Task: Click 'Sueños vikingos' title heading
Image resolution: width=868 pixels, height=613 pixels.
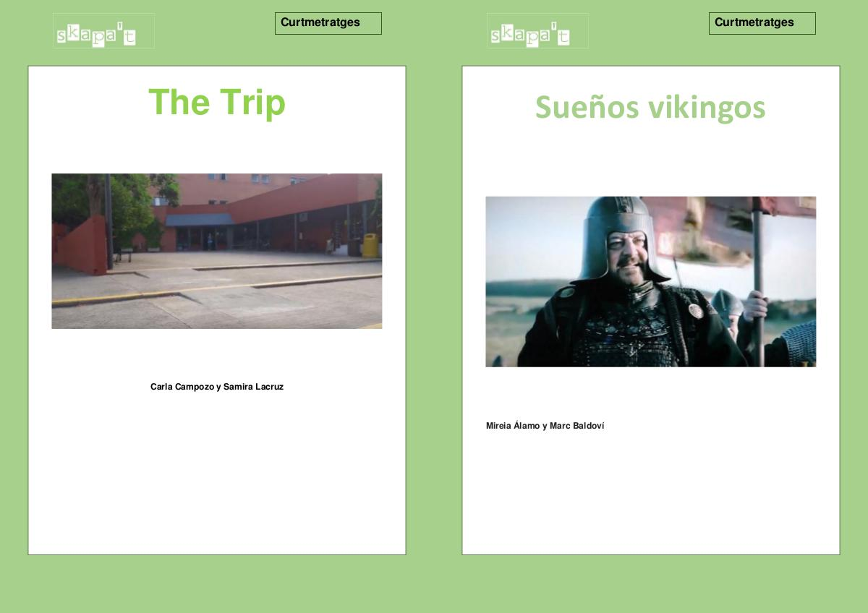Action: (650, 108)
